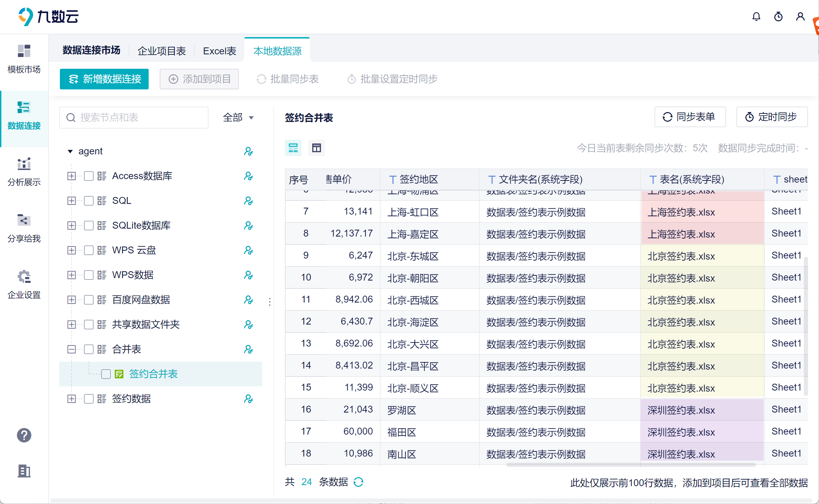
Task: Switch to the Excel表 tab
Action: click(219, 51)
